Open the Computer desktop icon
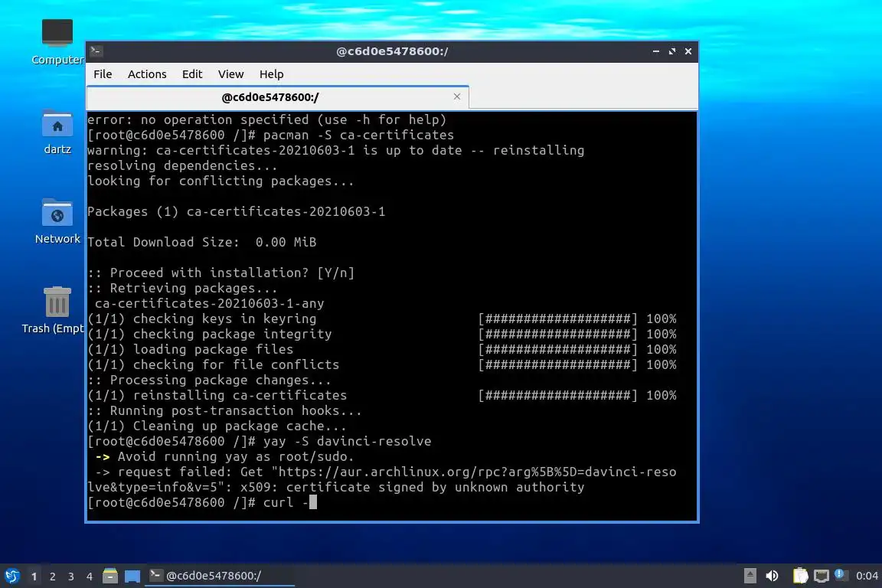 coord(57,41)
